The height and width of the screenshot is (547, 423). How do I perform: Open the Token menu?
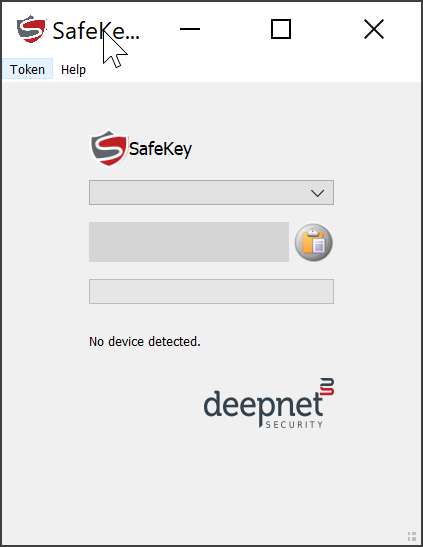point(27,69)
